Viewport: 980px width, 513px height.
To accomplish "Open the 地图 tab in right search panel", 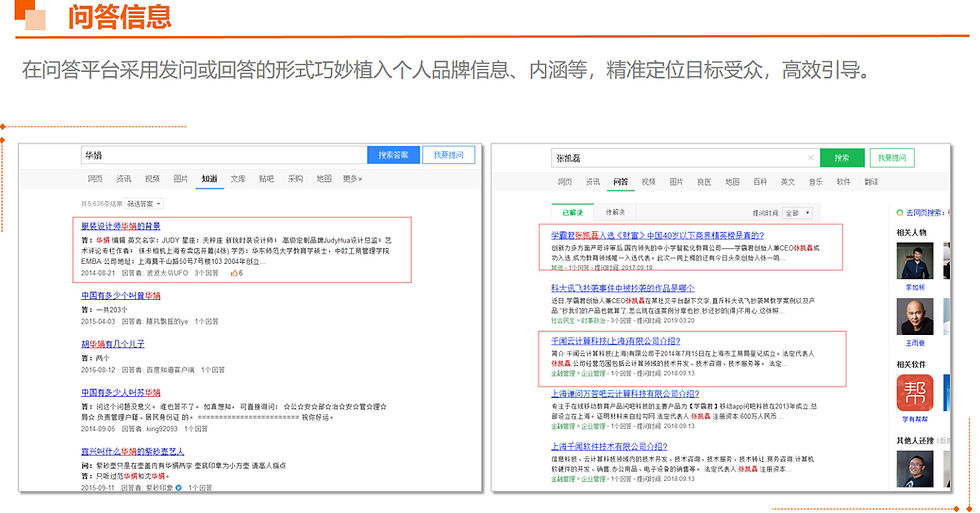I will click(x=732, y=182).
